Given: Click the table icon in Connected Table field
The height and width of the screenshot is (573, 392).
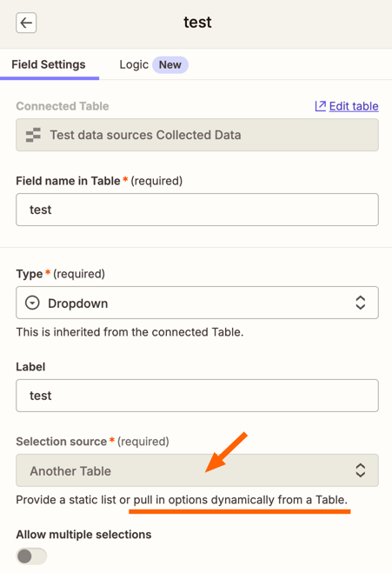Looking at the screenshot, I should [33, 135].
